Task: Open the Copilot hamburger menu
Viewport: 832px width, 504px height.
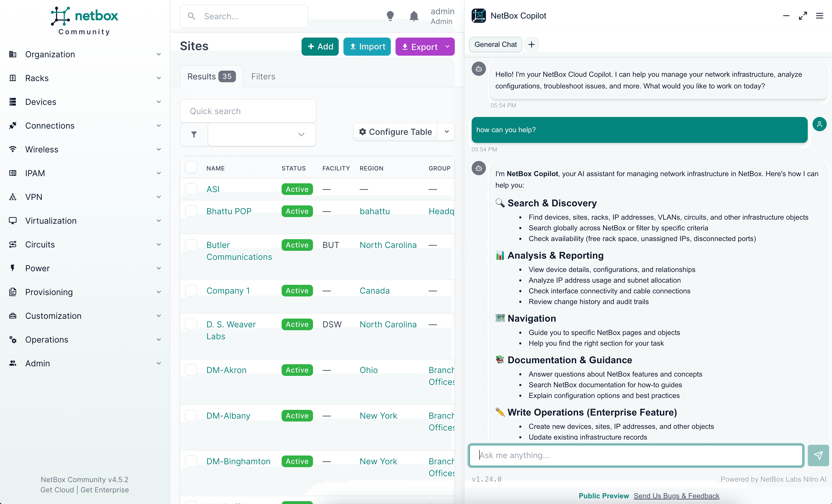Action: point(819,16)
